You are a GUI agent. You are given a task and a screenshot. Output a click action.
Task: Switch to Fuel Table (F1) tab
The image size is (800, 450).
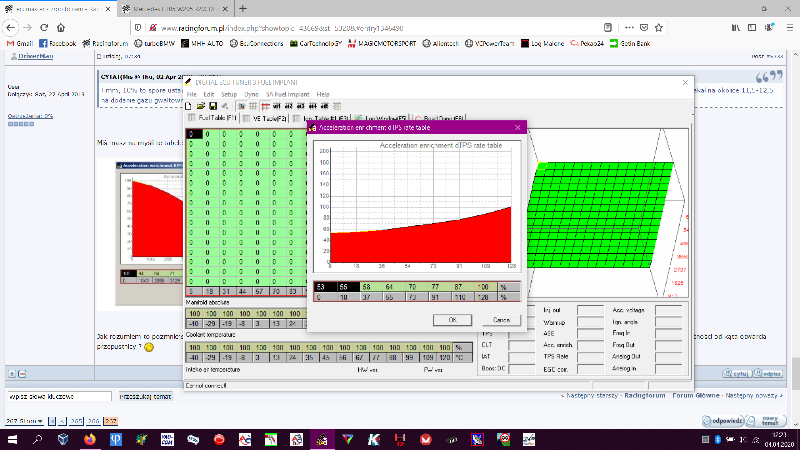pyautogui.click(x=213, y=118)
